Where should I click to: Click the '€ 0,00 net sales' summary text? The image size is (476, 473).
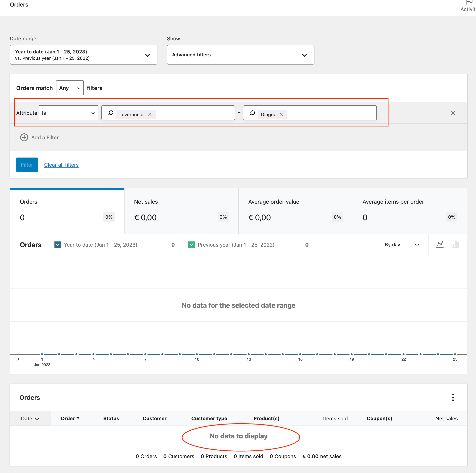[322, 456]
